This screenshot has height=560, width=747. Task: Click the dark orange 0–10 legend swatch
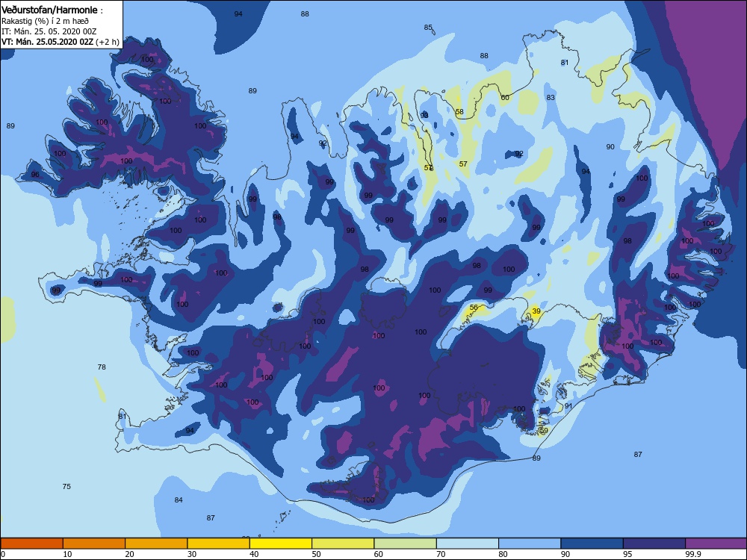coord(31,544)
